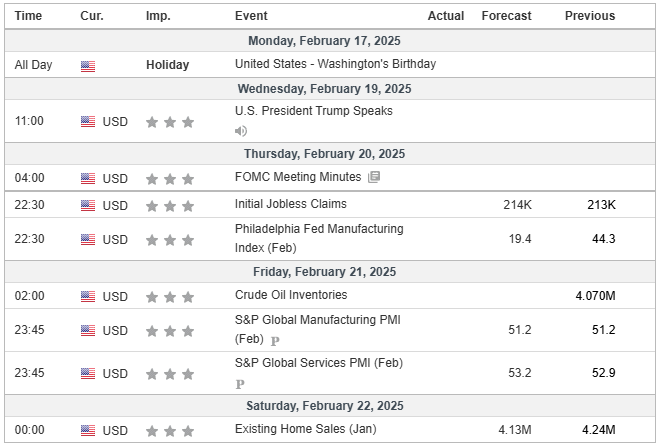This screenshot has width=660, height=448.
Task: Click the US flag beside Crude Oil Inventories
Action: (x=88, y=296)
